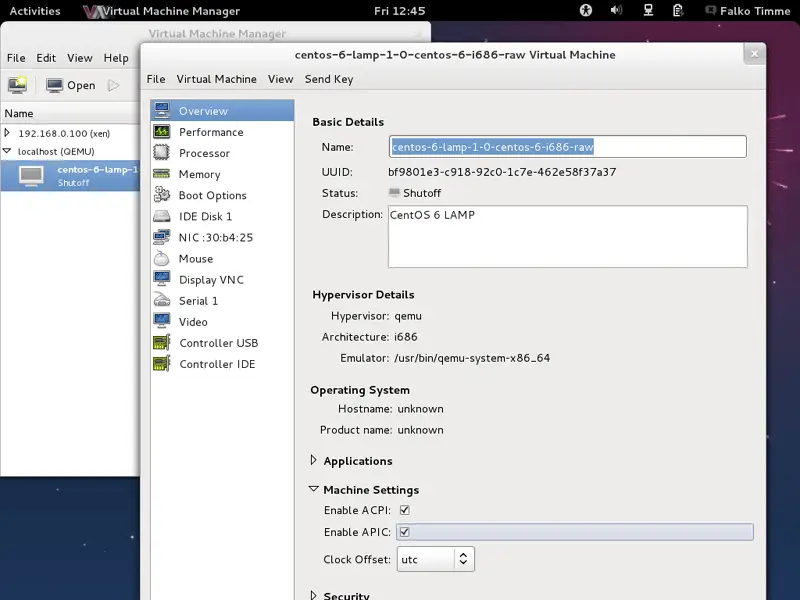
Task: Collapse the localhost (QEMU) connection
Action: coord(7,151)
